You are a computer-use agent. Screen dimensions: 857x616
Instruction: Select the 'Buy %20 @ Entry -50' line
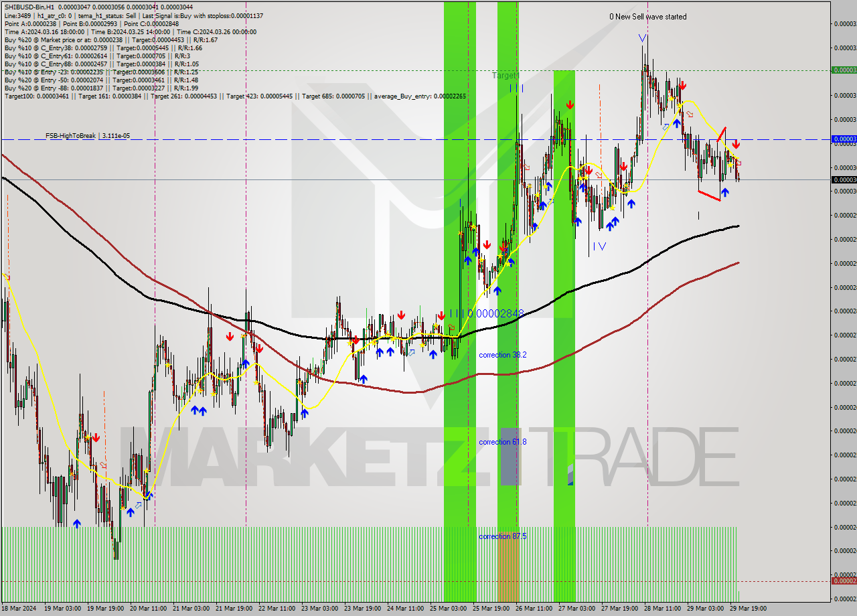coord(101,80)
